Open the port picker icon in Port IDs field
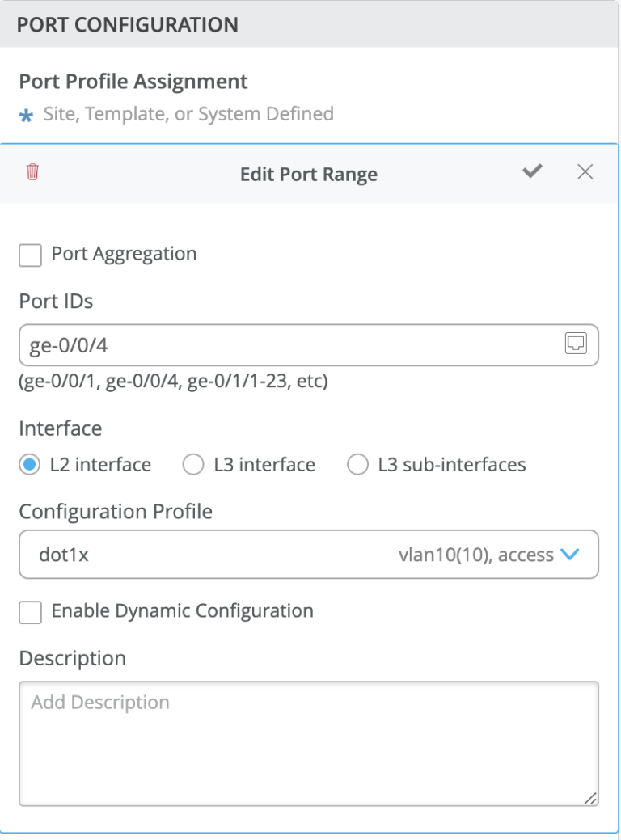Viewport: 621px width, 840px height. [x=574, y=344]
